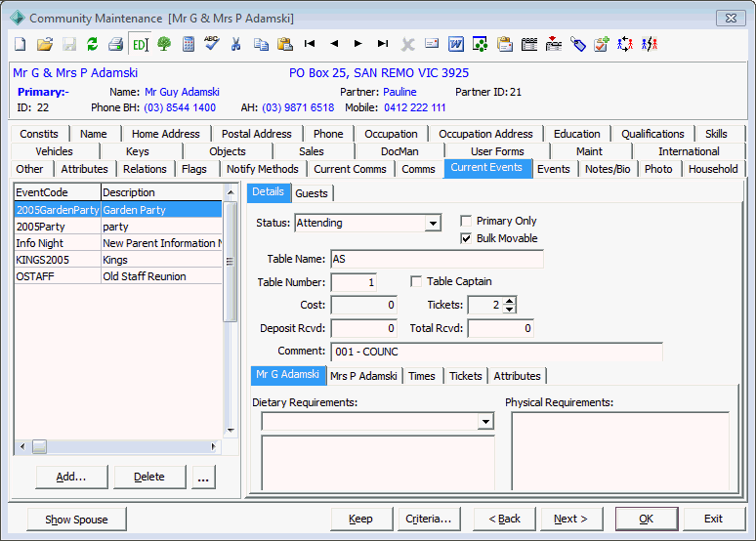Click into the Table Name field

pyautogui.click(x=438, y=260)
